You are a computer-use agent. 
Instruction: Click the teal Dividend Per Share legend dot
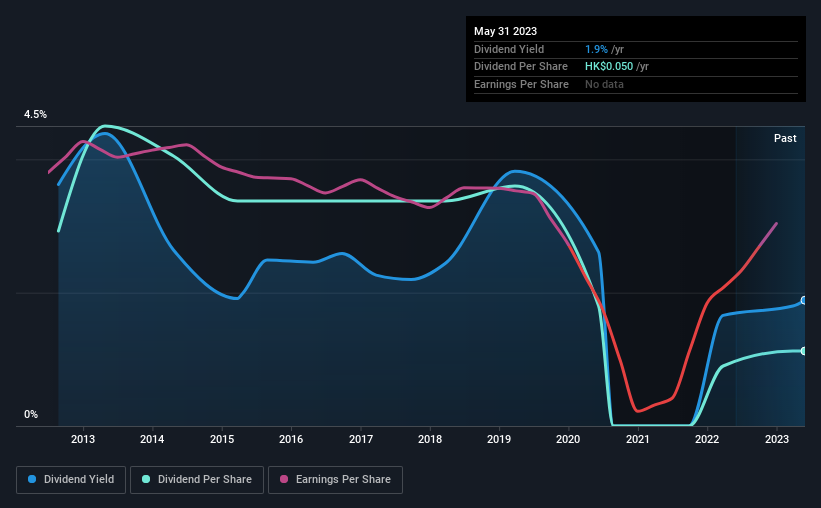[146, 479]
